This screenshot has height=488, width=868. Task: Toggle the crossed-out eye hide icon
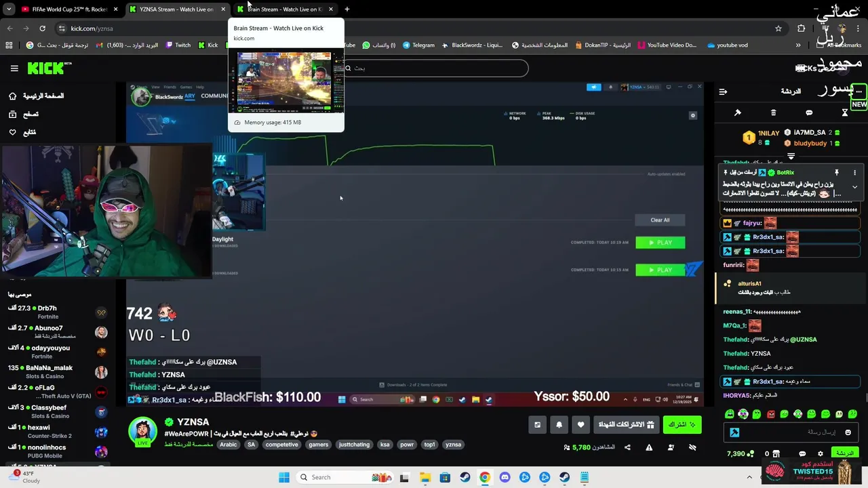coord(692,447)
